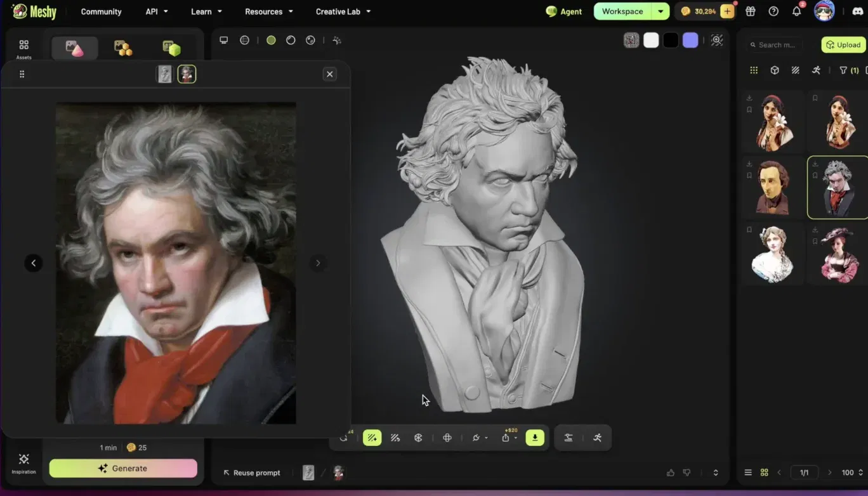Click the regenerate icon in bottom toolbar
The image size is (868, 496).
click(x=343, y=438)
